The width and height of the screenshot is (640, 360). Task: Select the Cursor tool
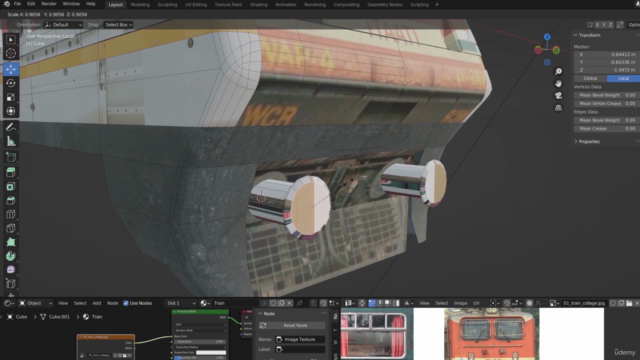coord(11,53)
